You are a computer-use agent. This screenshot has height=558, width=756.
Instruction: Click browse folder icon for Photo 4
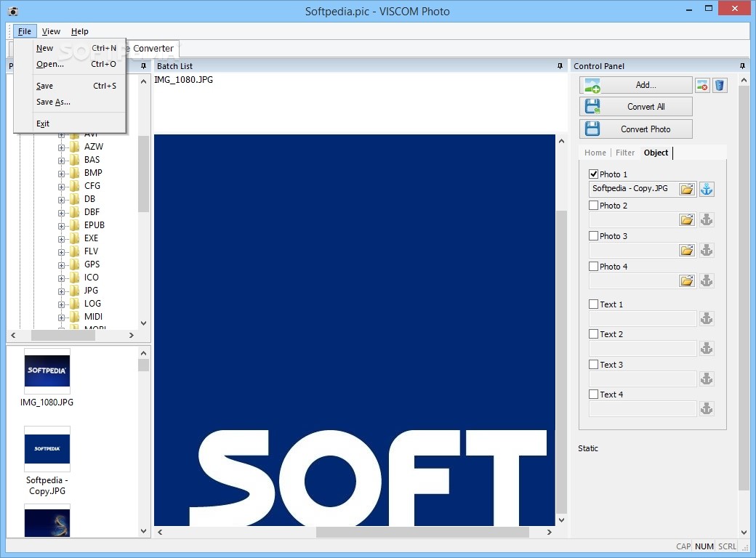687,280
